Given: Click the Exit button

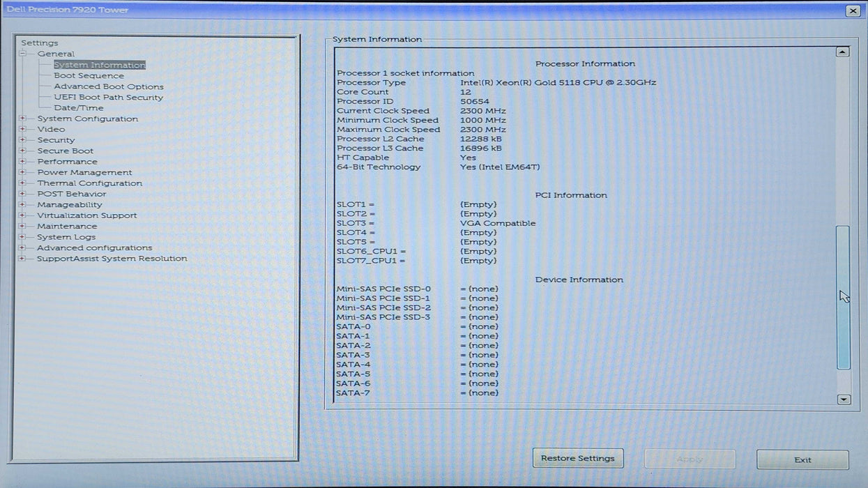Looking at the screenshot, I should click(802, 459).
